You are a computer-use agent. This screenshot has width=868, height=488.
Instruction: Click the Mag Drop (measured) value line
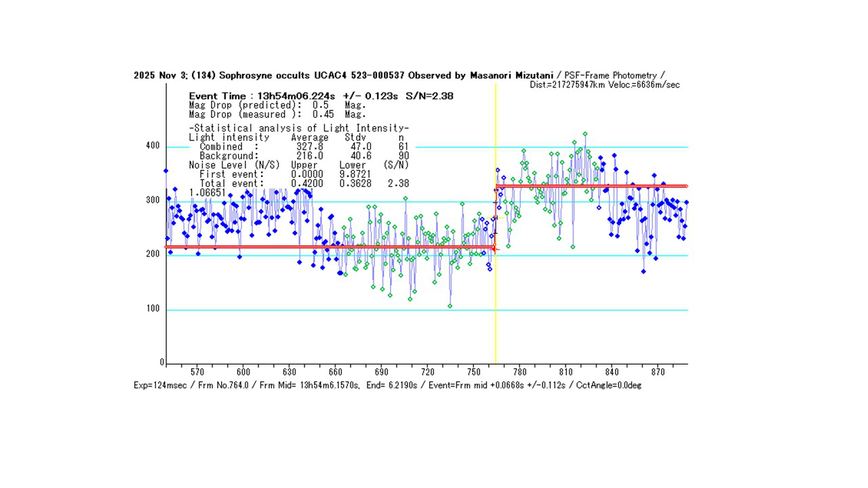click(x=277, y=115)
